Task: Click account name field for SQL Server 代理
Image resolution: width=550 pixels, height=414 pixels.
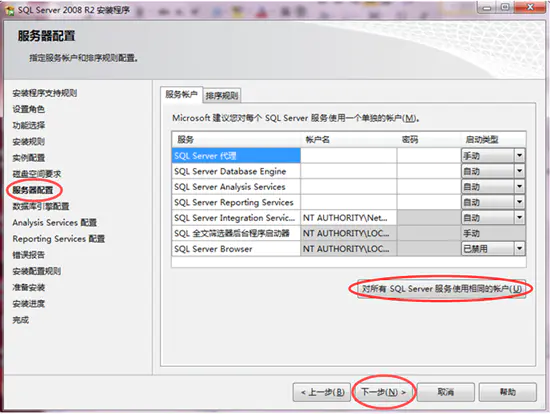Action: tap(349, 155)
